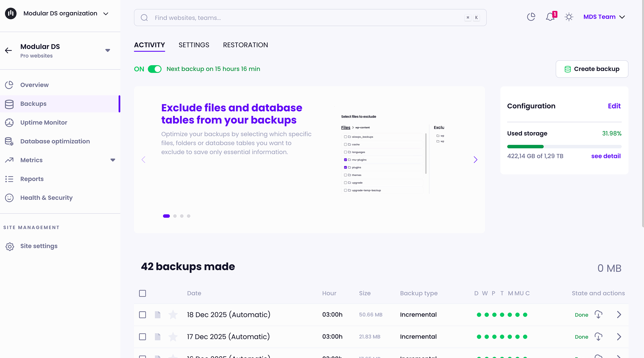Image resolution: width=644 pixels, height=358 pixels.
Task: Open Site settings gear in sidebar
Action: tap(10, 246)
